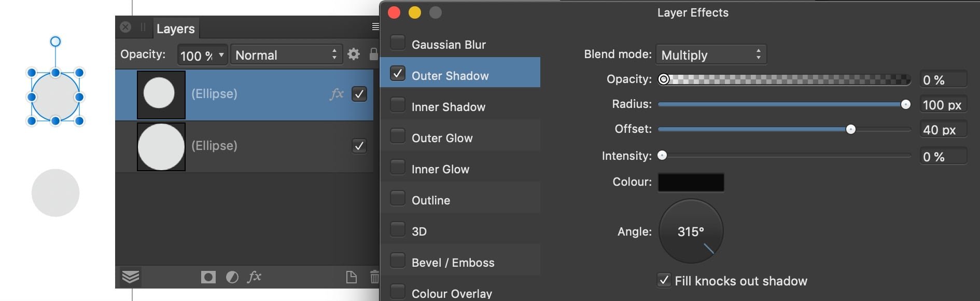Hide the bottom Ellipse layer
This screenshot has width=980, height=301.
point(359,146)
